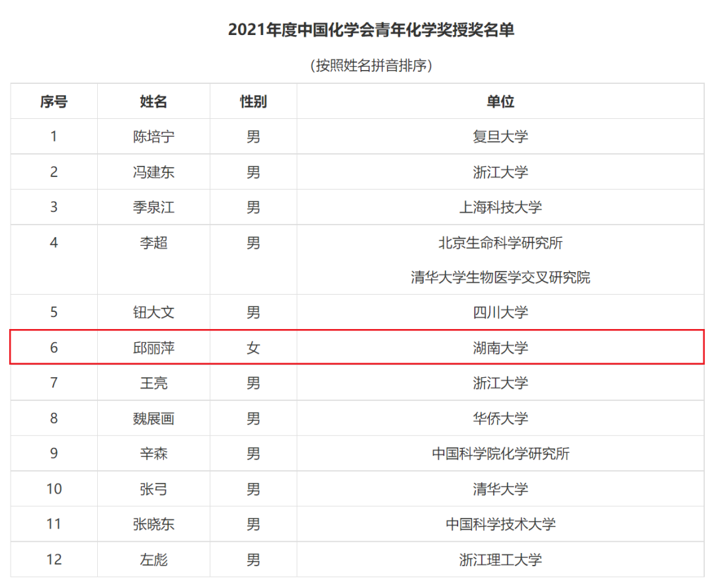Select the name 魏展画

tap(153, 418)
